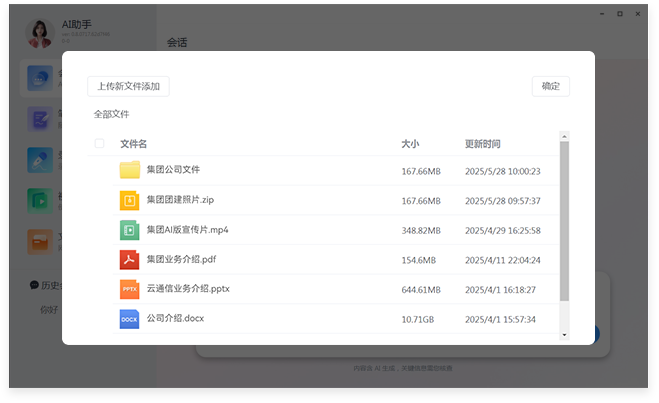Click the scrollbar down arrow in file list
This screenshot has width=659, height=403.
click(564, 334)
